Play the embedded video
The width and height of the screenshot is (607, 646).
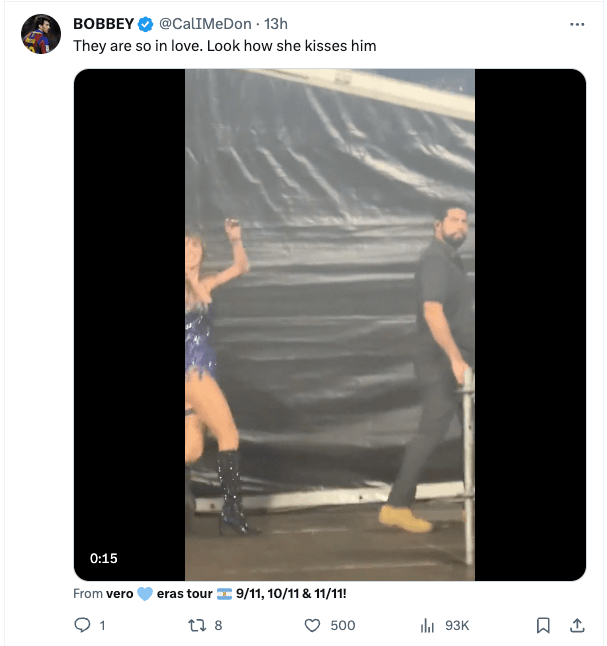329,324
